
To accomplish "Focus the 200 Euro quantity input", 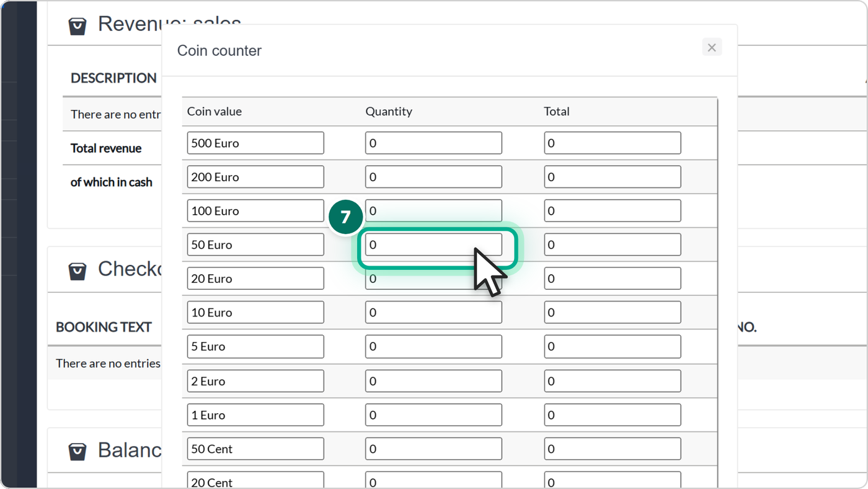I will pyautogui.click(x=433, y=177).
